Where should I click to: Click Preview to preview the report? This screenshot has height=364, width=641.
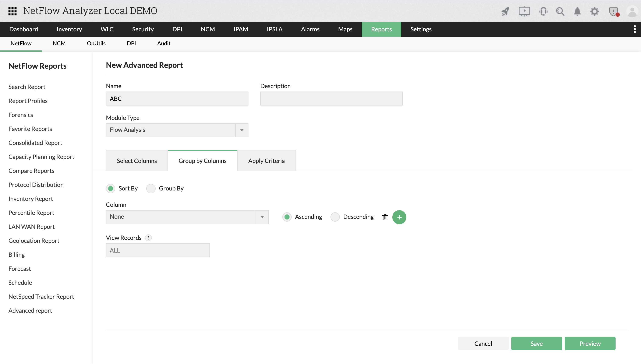pyautogui.click(x=590, y=343)
